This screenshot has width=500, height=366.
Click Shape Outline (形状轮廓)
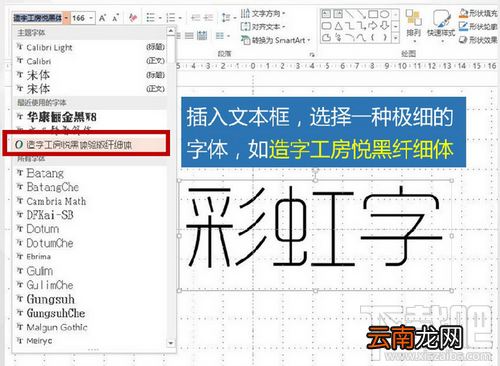[x=478, y=26]
